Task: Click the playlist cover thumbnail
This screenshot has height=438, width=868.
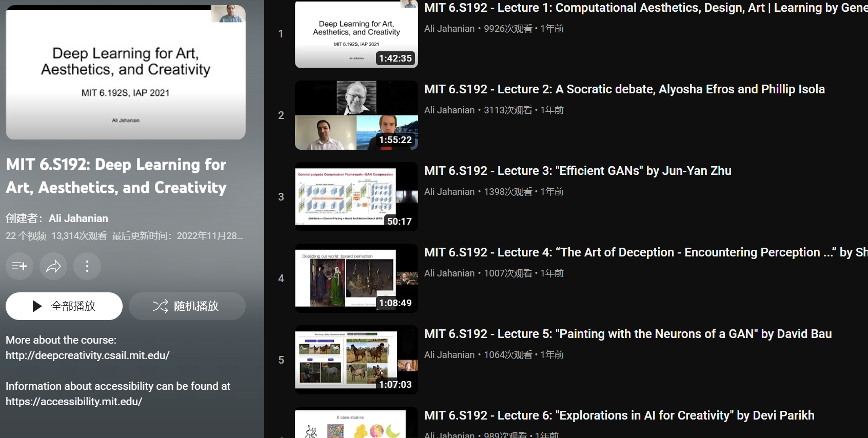Action: click(x=126, y=72)
